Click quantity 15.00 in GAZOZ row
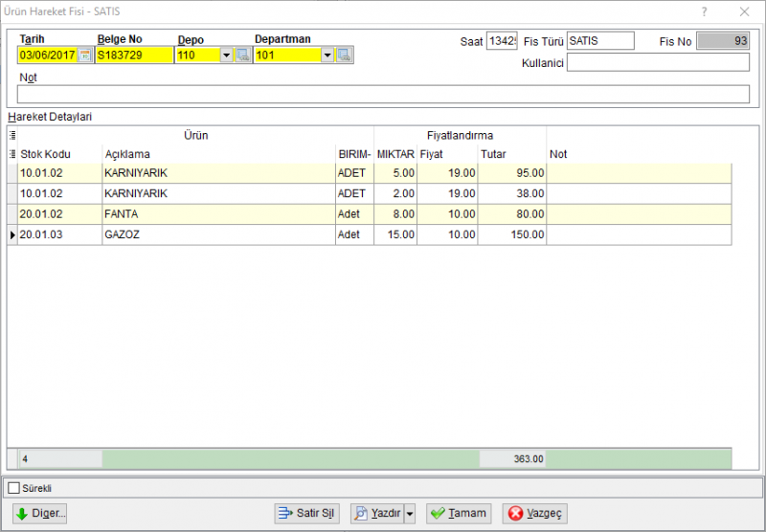 point(395,234)
